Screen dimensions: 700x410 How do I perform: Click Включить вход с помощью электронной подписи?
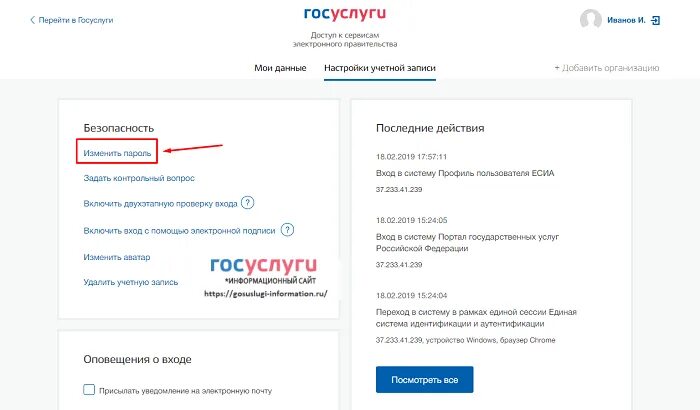[179, 231]
